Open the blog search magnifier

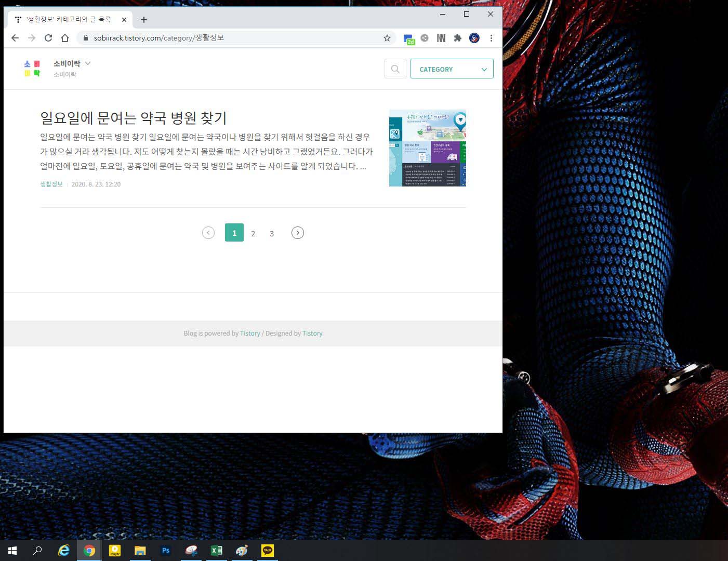tap(395, 69)
